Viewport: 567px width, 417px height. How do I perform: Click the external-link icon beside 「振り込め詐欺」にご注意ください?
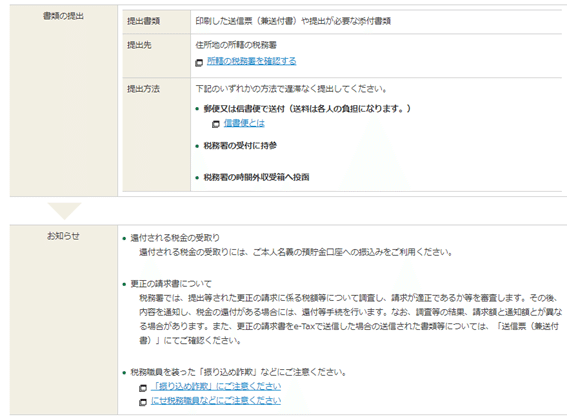(143, 388)
